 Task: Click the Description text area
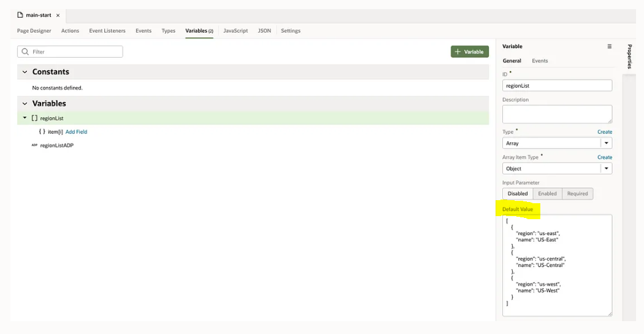pos(557,114)
